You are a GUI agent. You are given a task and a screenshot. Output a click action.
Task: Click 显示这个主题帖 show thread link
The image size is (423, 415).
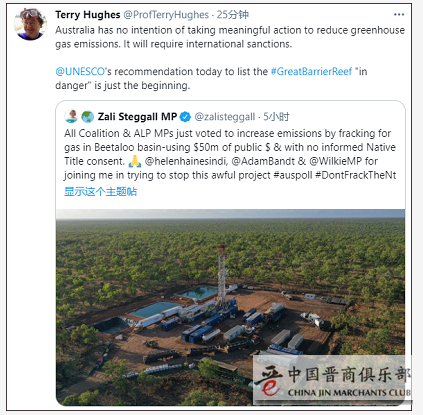click(100, 192)
